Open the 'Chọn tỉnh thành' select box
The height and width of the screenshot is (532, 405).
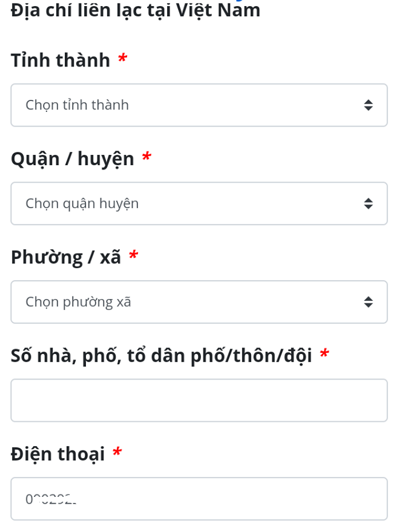(199, 105)
